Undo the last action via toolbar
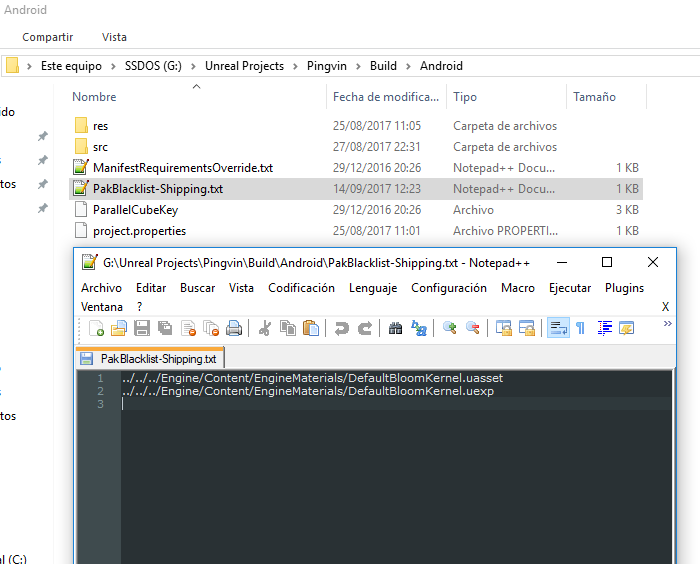700x564 pixels. pos(342,328)
